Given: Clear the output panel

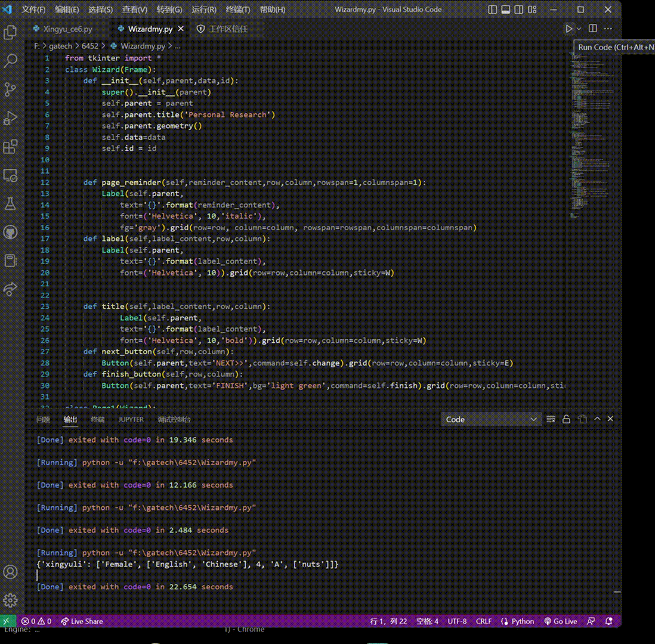Looking at the screenshot, I should point(551,419).
